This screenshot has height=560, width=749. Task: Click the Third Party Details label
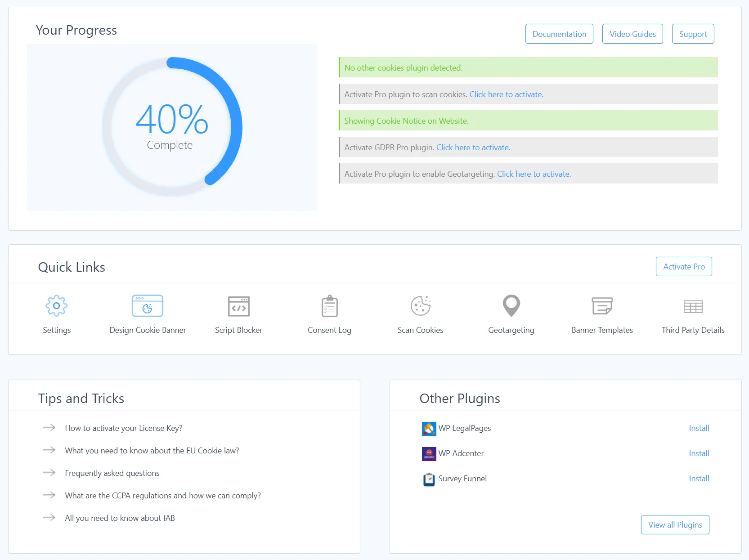(693, 330)
